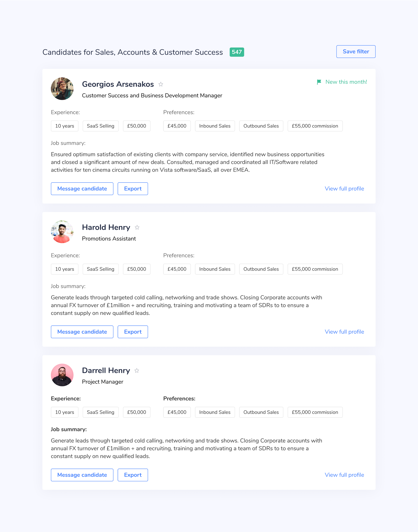The image size is (418, 532).
Task: View full profile of Georgios Arsenakos
Action: pos(344,189)
